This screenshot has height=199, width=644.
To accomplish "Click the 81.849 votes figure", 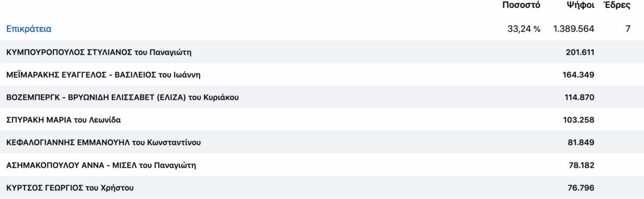I will 582,142.
